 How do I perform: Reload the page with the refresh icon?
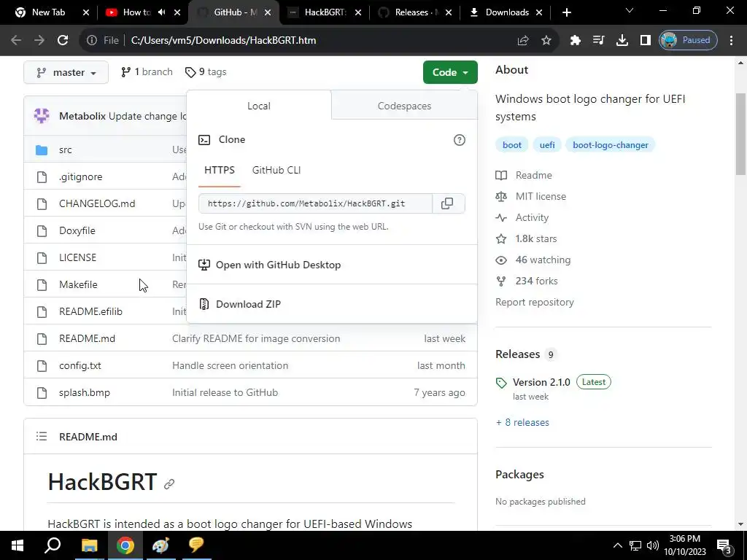click(63, 40)
